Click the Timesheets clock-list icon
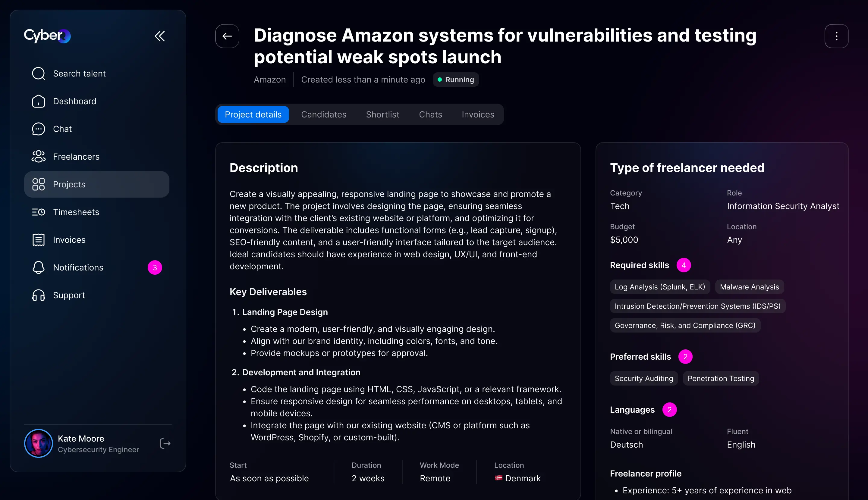 pos(39,212)
